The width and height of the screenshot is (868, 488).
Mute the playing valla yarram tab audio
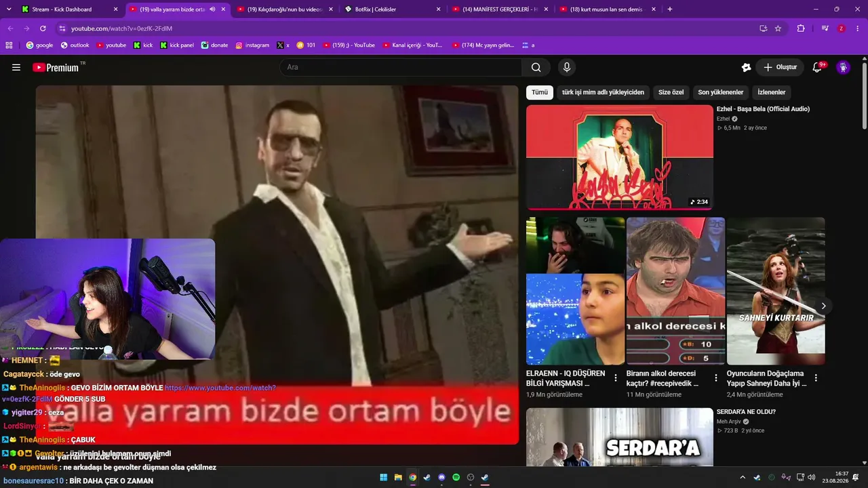coord(212,9)
